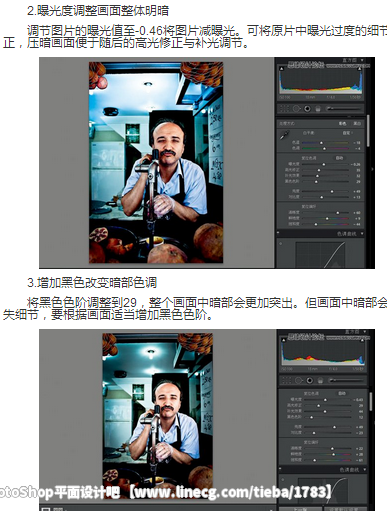Adjust the 鲜艳度 vibrance slider in step 2 screenshot
The image size is (387, 511).
click(x=326, y=218)
